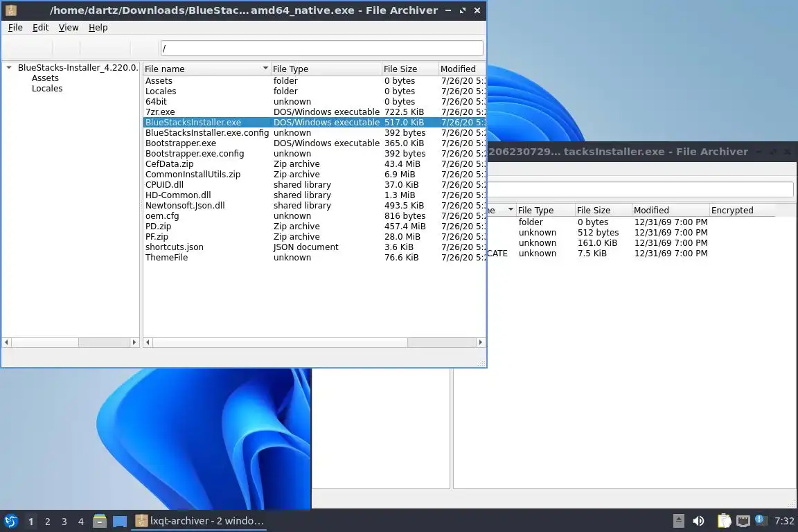The image size is (798, 532).
Task: Click the network status tray icon
Action: [x=743, y=521]
